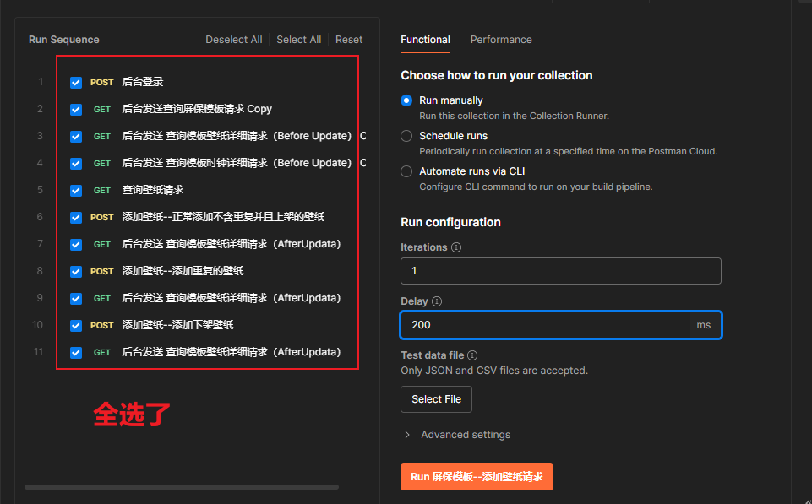Screen dimensions: 812x504
Task: Click the GET label of 查询壁纸请求
Action: pos(102,191)
